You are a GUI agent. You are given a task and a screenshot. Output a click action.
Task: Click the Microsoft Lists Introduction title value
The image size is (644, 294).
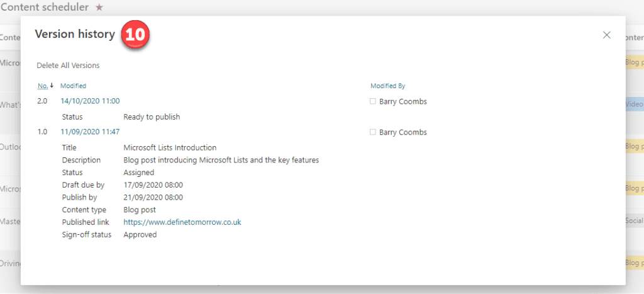[170, 147]
